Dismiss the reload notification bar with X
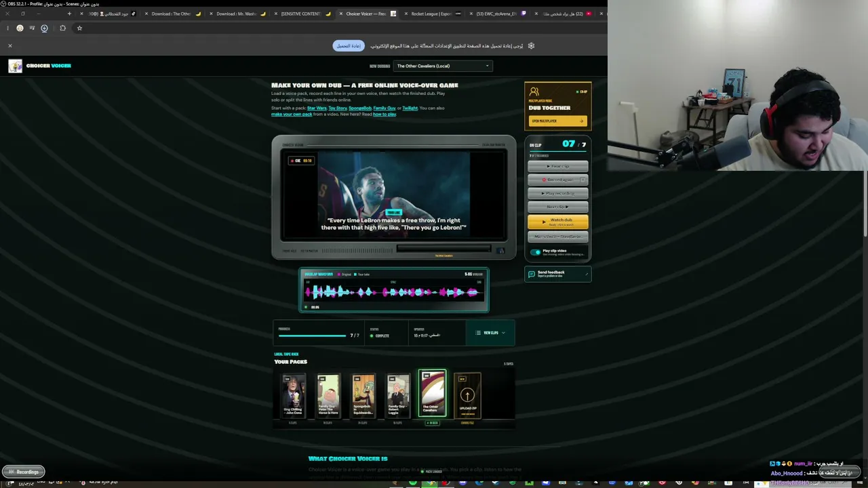This screenshot has width=868, height=488. pyautogui.click(x=10, y=45)
